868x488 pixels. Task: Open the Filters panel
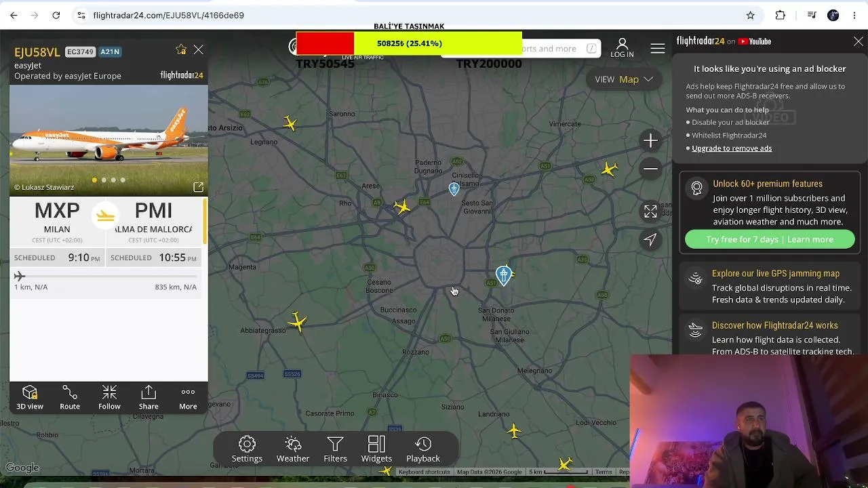pyautogui.click(x=335, y=449)
